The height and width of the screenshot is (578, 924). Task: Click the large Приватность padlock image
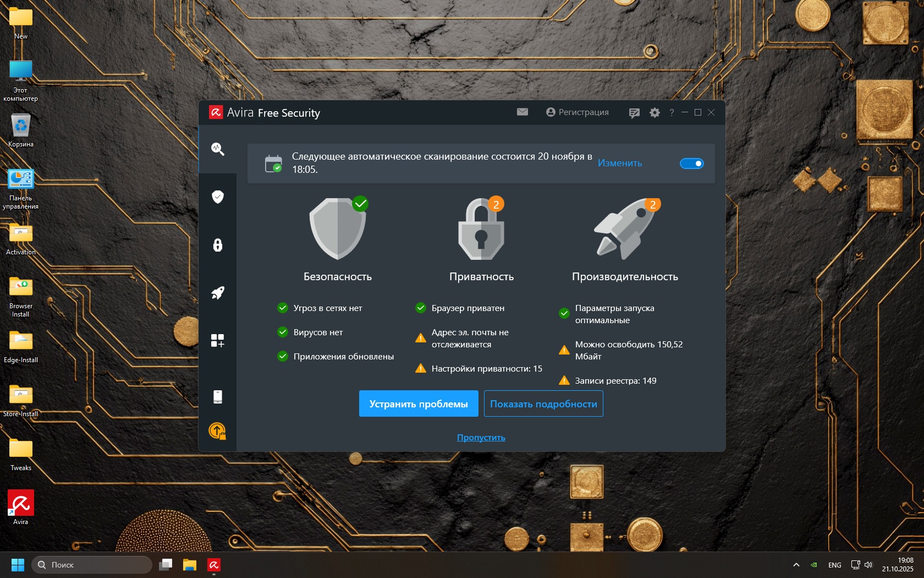481,230
